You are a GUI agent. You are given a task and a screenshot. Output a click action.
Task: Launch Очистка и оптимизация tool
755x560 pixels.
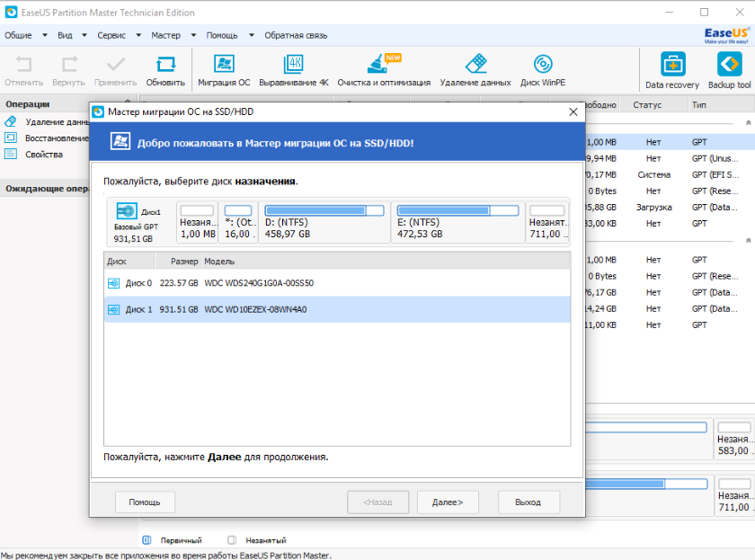[384, 64]
